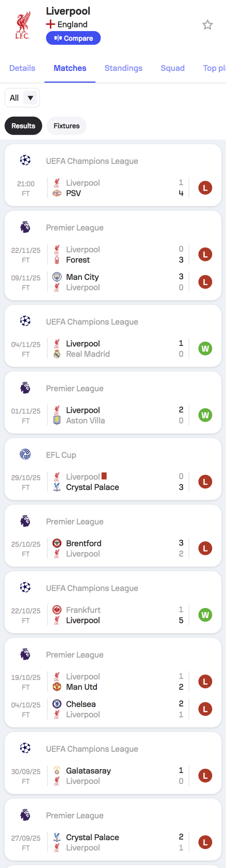Click the EFL Cup competition logo
Viewport: 226px width, 868px height.
coord(25,454)
